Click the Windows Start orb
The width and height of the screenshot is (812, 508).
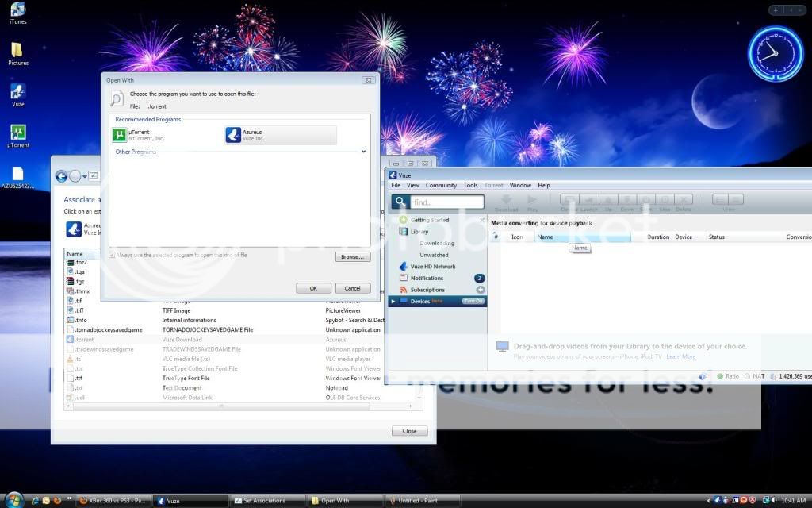[x=13, y=500]
